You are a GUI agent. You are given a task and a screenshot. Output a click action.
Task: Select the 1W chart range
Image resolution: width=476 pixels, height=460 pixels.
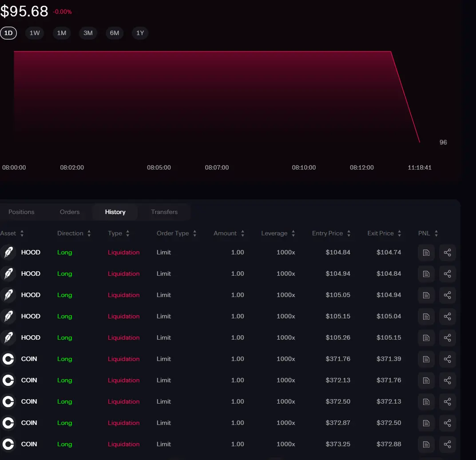click(x=35, y=33)
